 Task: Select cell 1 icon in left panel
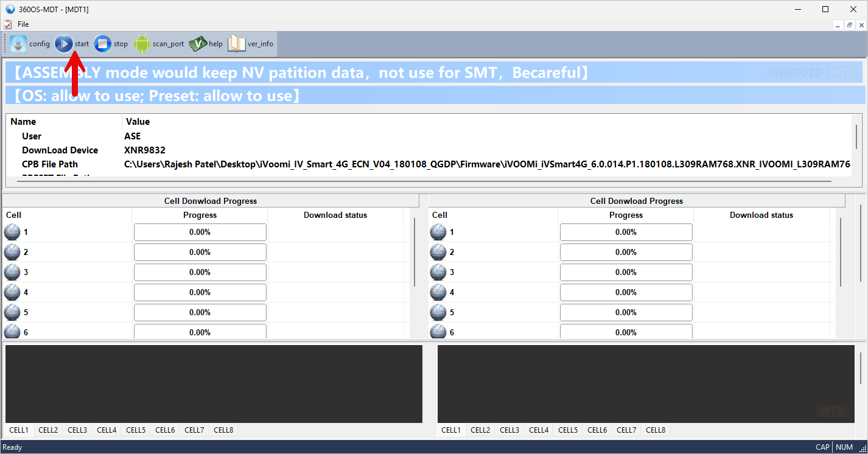[x=12, y=232]
